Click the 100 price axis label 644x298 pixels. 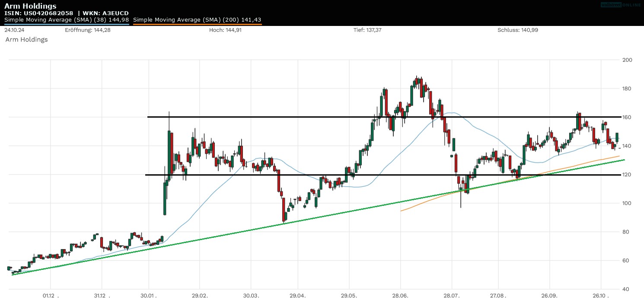point(627,203)
